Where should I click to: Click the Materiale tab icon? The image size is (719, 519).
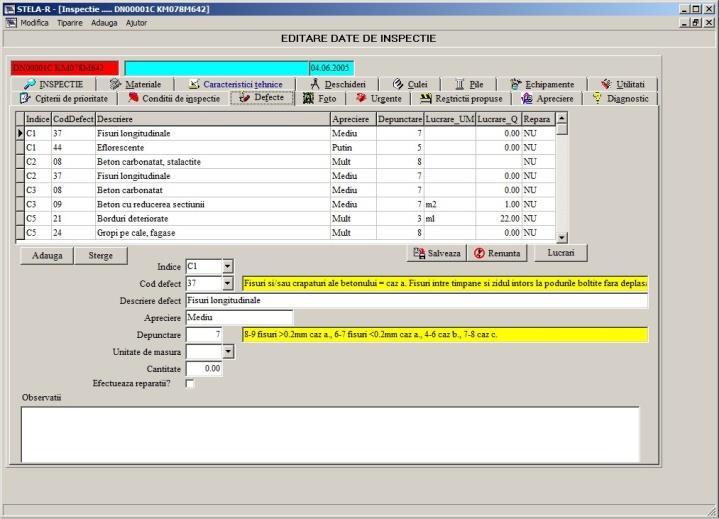[x=115, y=84]
